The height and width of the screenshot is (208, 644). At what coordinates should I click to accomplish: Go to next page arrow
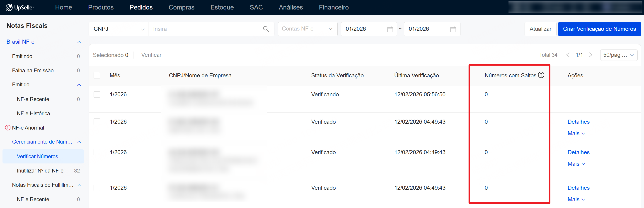[591, 55]
